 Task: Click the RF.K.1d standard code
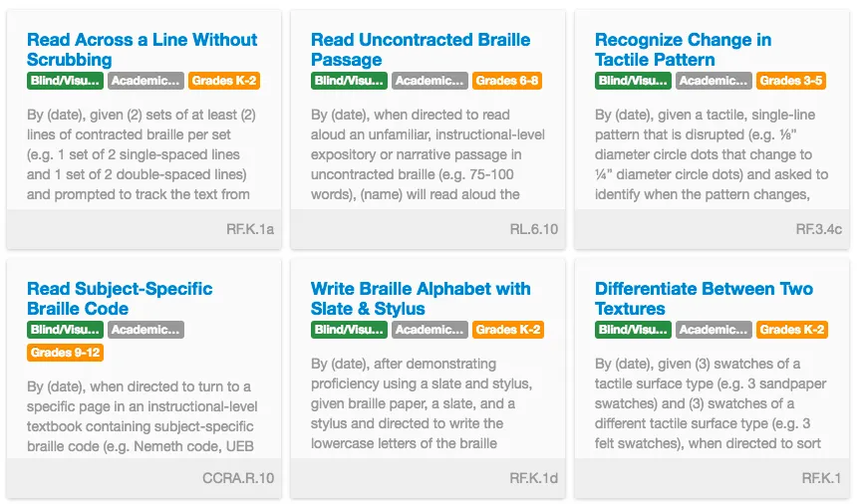tap(533, 478)
